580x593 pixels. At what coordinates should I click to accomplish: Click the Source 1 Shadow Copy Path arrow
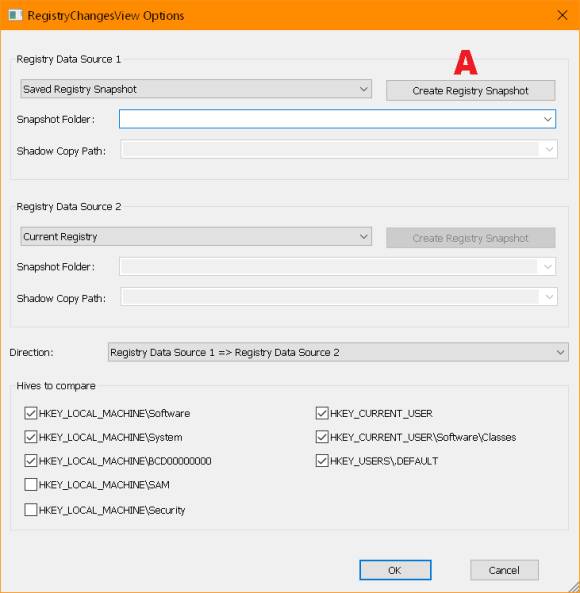click(549, 149)
